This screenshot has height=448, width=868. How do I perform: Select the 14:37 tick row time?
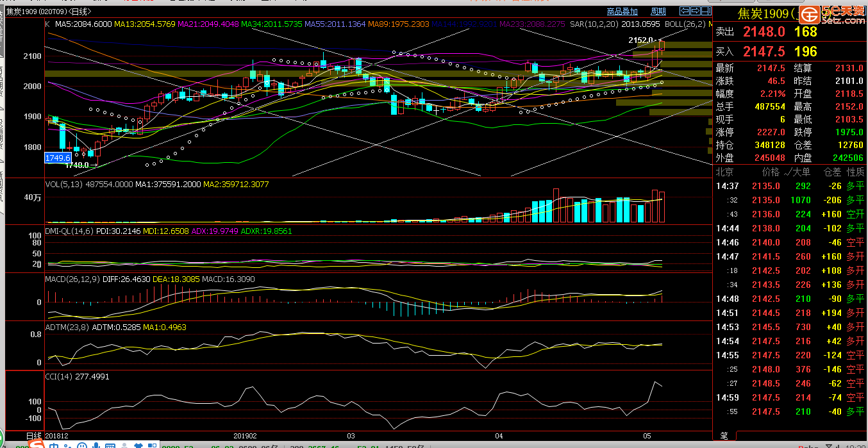728,186
